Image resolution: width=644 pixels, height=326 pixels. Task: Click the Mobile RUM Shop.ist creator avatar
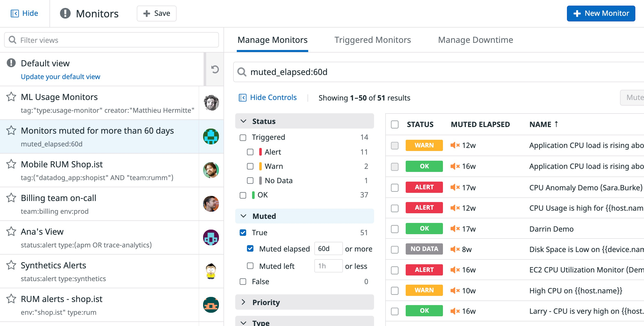[x=211, y=170]
